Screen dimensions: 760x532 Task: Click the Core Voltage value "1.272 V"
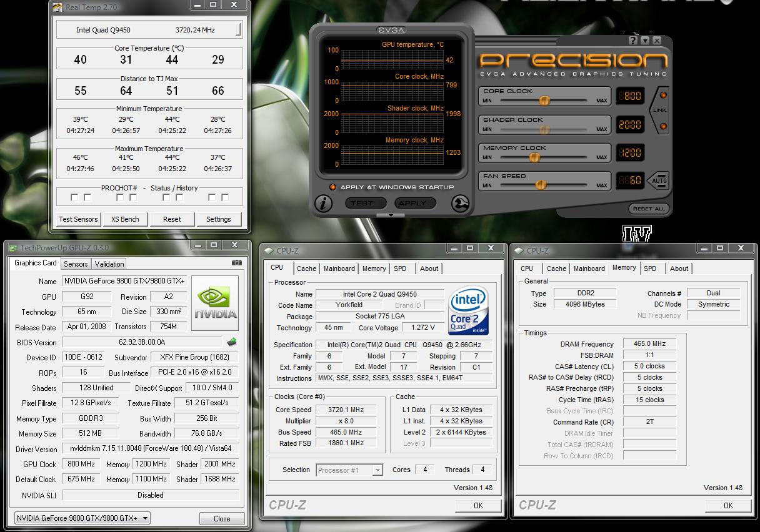pyautogui.click(x=423, y=327)
